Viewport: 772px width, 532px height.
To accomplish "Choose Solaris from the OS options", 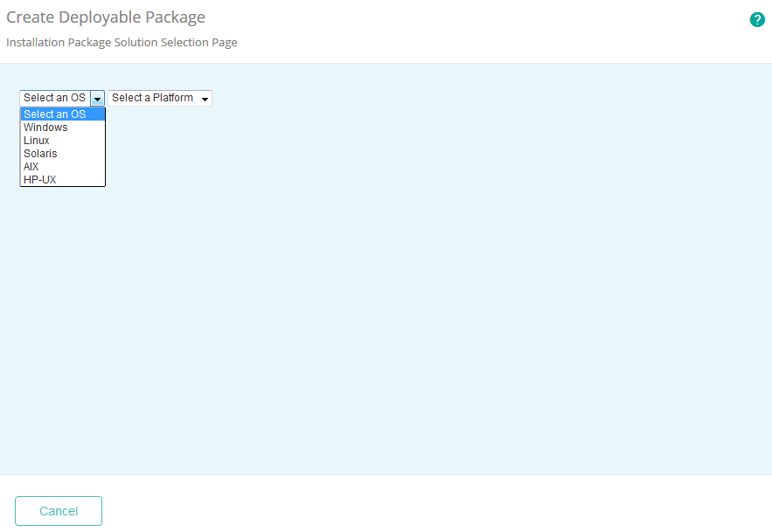I will point(40,154).
